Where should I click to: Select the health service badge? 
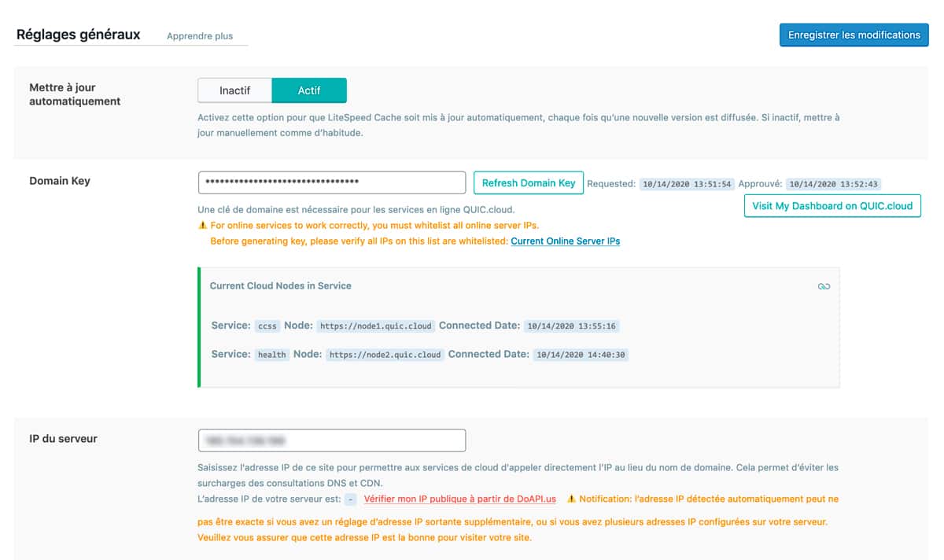coord(271,354)
